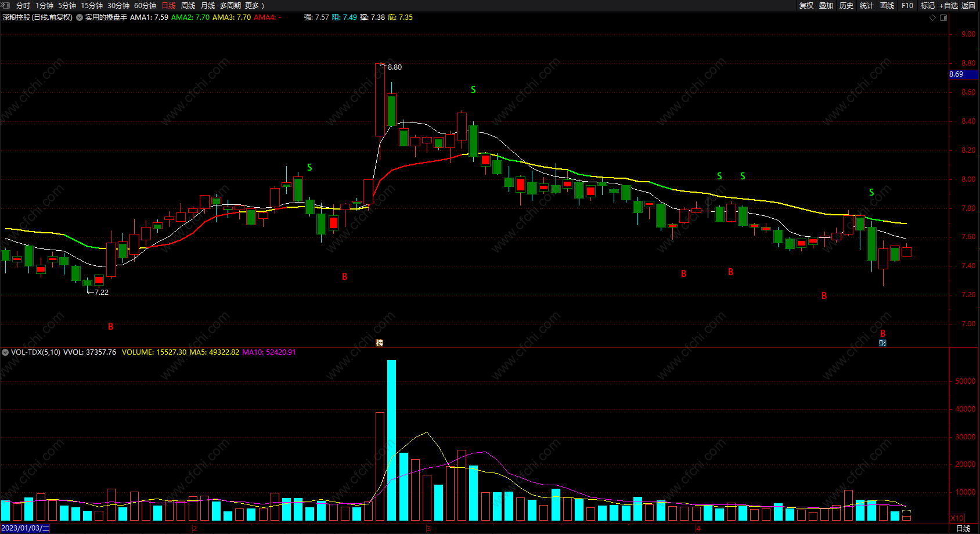980x534 pixels.
Task: Click the 实用的操盘手 indicator name
Action: pos(106,17)
